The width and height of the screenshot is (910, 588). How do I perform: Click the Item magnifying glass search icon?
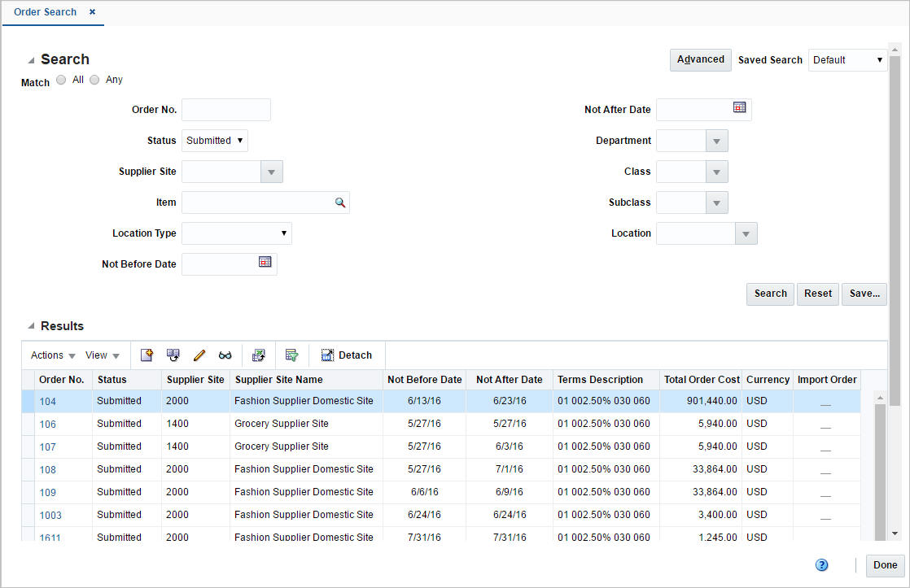[x=341, y=203]
